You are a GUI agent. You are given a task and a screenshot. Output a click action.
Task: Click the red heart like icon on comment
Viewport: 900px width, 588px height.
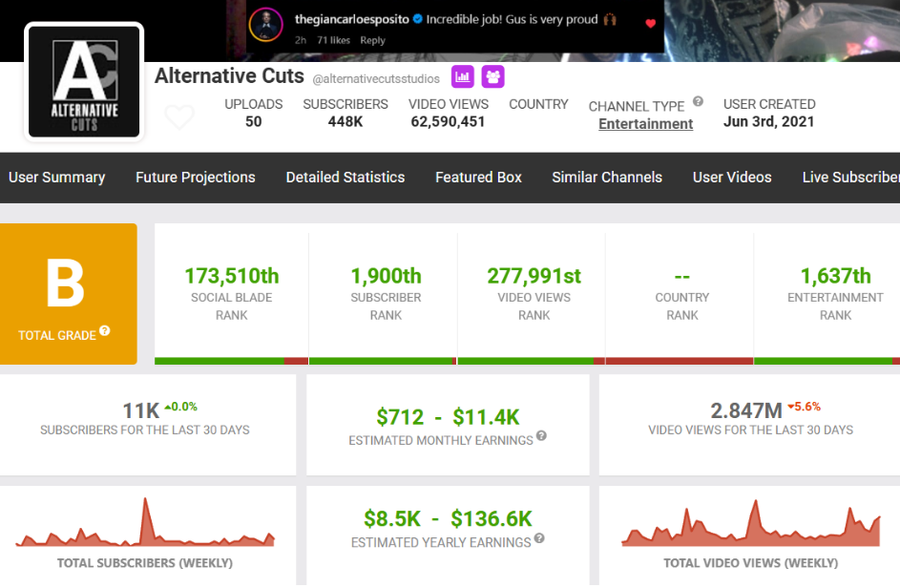coord(650,24)
